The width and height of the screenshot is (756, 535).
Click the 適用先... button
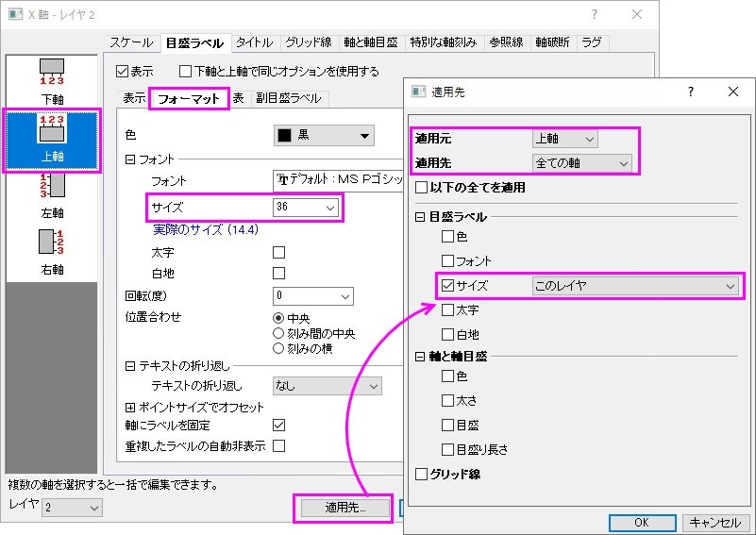click(x=345, y=508)
